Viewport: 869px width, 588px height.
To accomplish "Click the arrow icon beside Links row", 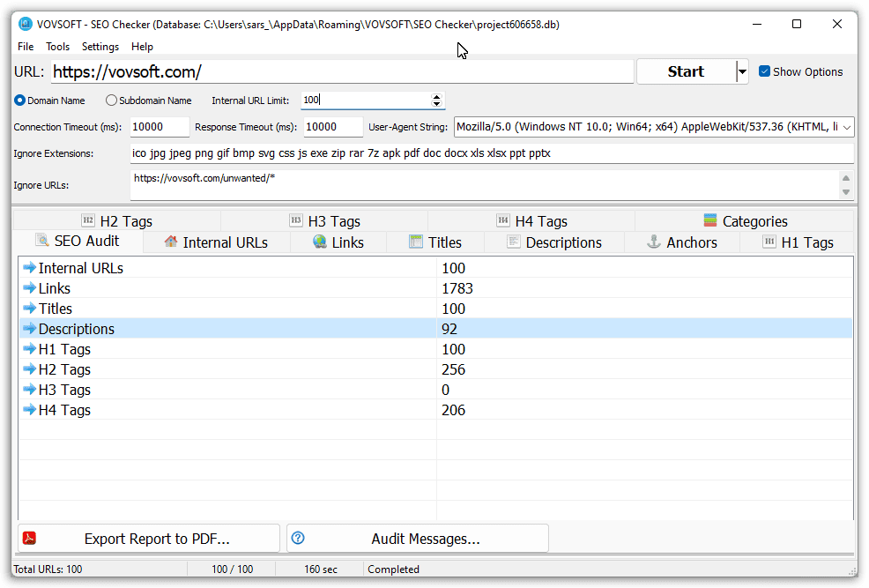I will pos(29,288).
